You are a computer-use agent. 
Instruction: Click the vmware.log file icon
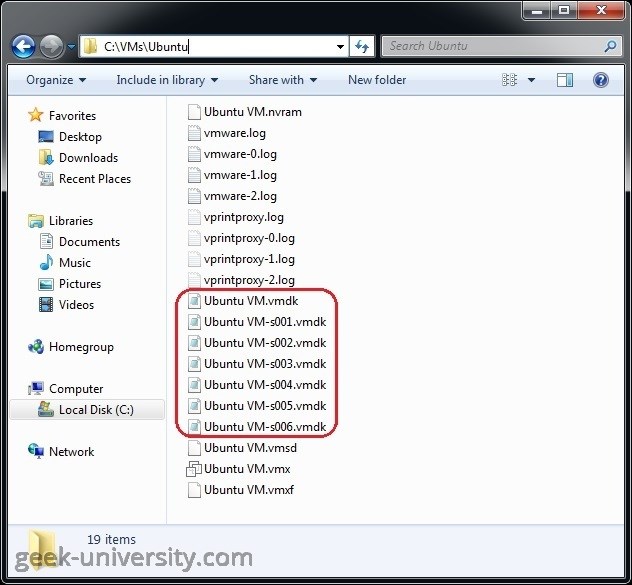tap(194, 133)
